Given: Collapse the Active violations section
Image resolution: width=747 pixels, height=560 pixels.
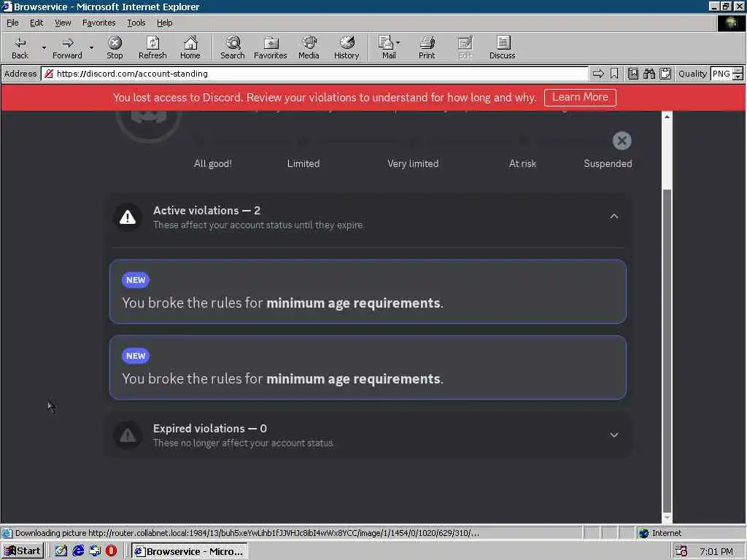Looking at the screenshot, I should [x=614, y=217].
